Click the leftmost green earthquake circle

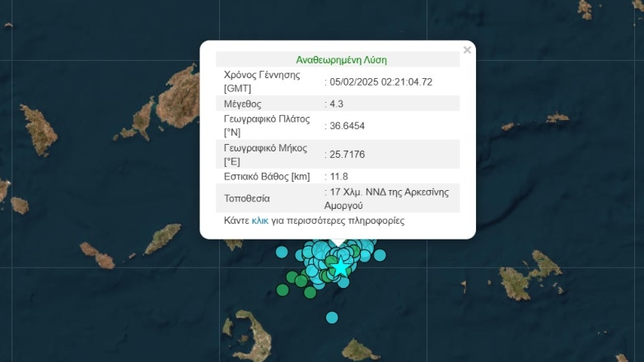[x=282, y=290]
